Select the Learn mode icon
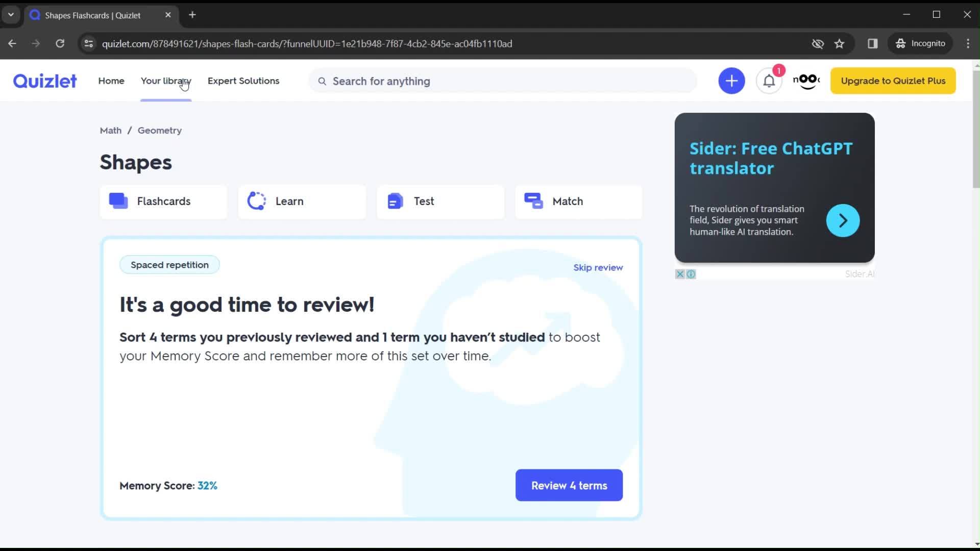Image resolution: width=980 pixels, height=551 pixels. (256, 201)
